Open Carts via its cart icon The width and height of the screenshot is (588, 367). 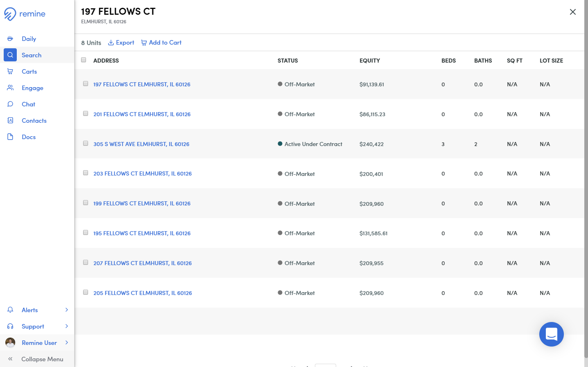point(10,72)
